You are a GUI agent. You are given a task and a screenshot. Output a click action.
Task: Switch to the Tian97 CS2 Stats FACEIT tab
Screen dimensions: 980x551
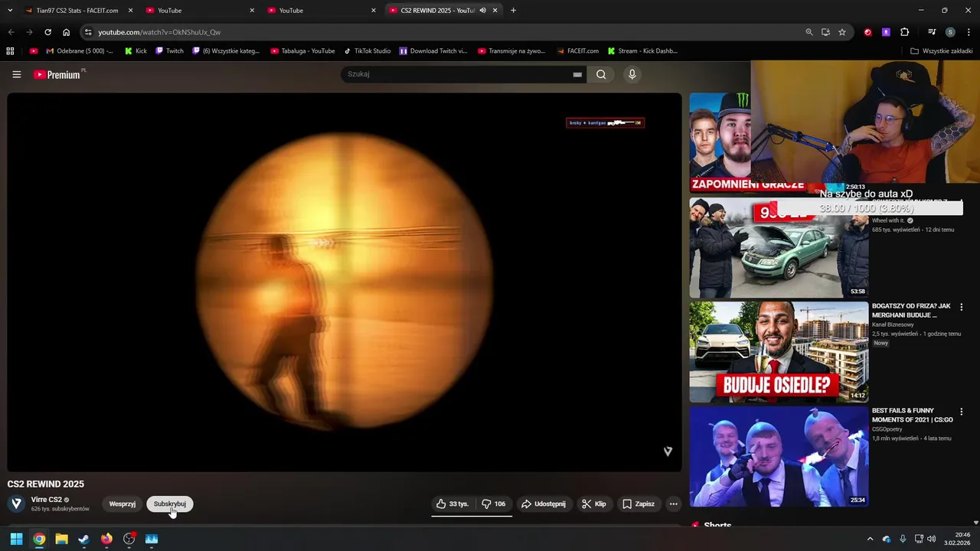[x=77, y=10]
